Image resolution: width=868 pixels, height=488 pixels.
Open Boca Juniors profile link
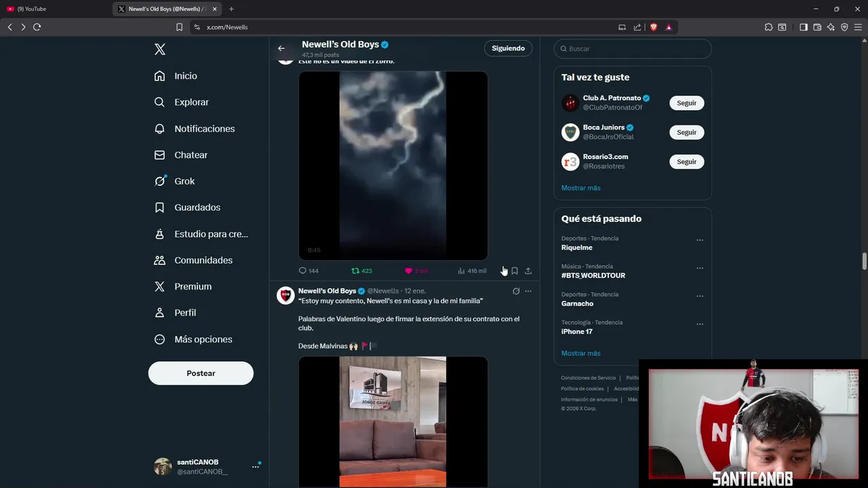click(x=604, y=127)
